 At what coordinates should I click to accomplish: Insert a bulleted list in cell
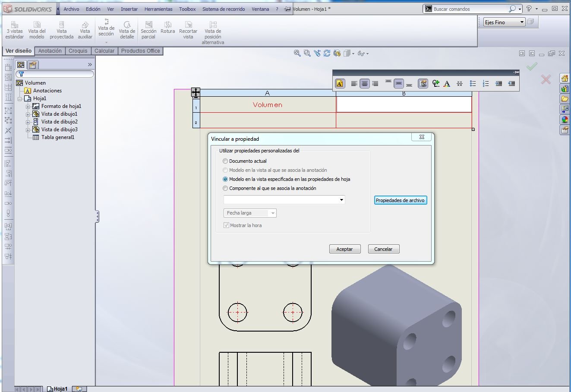pyautogui.click(x=473, y=84)
